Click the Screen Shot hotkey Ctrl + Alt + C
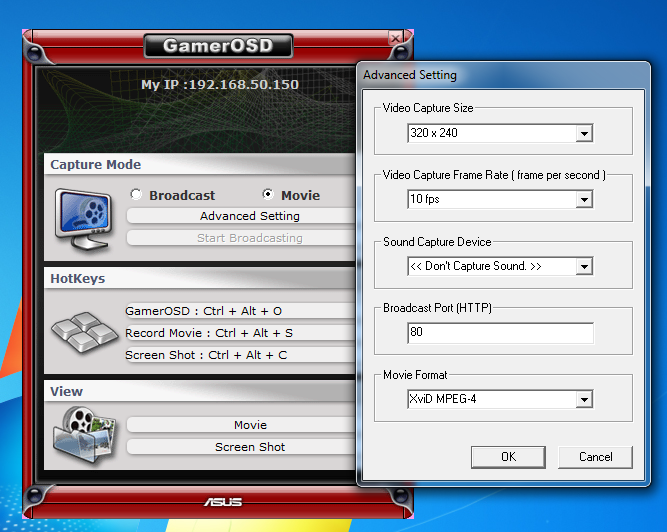The image size is (667, 532). 240,355
